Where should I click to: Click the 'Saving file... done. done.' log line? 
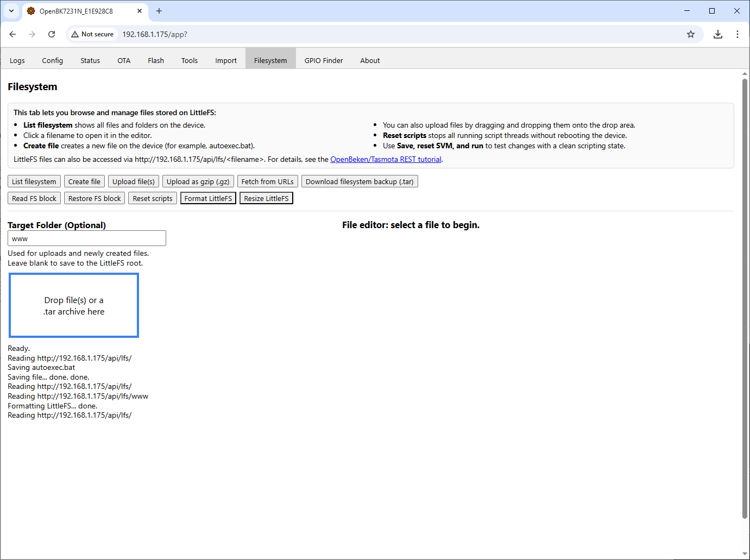click(48, 377)
